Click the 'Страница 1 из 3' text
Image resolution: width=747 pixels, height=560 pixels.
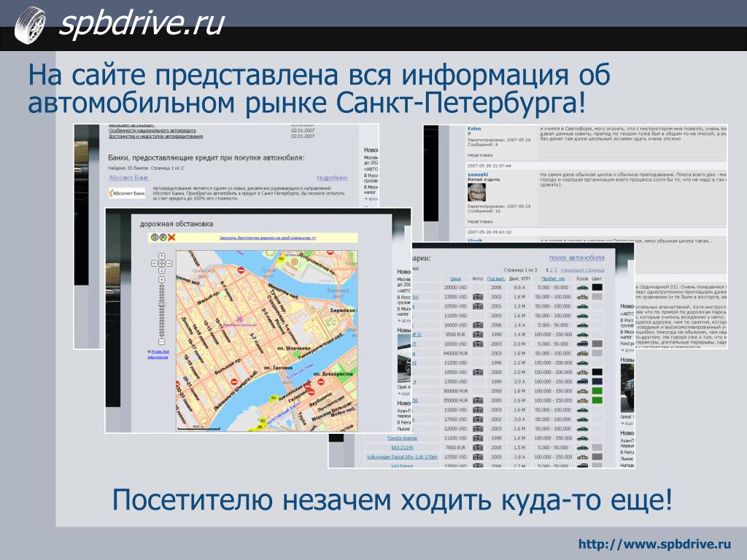tap(520, 270)
